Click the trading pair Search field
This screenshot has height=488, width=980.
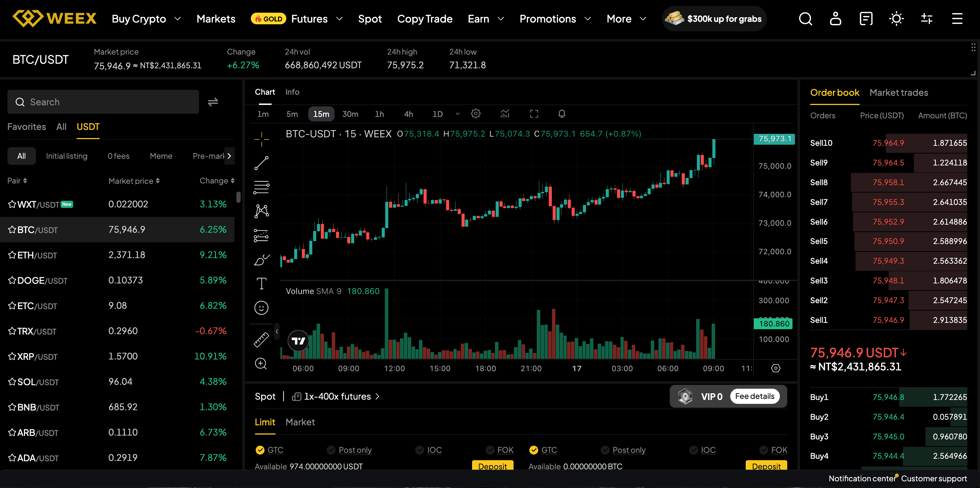[x=103, y=102]
